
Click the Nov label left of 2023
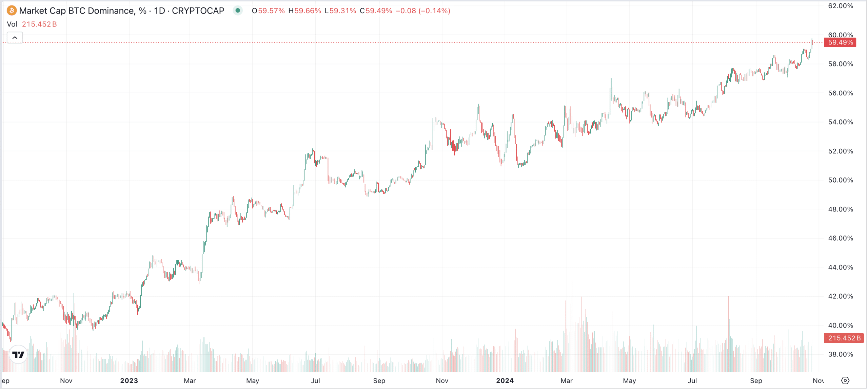tap(66, 380)
